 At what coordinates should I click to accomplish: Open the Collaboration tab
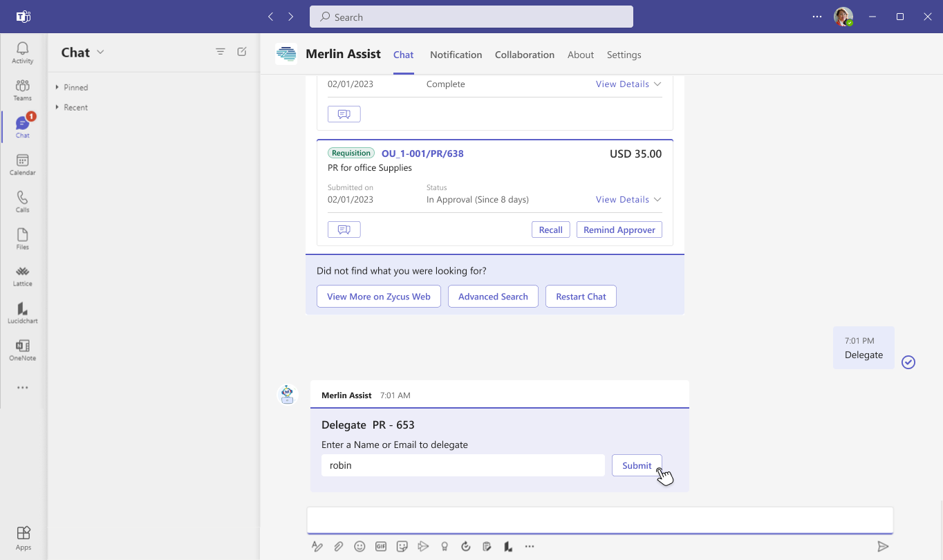pyautogui.click(x=525, y=55)
